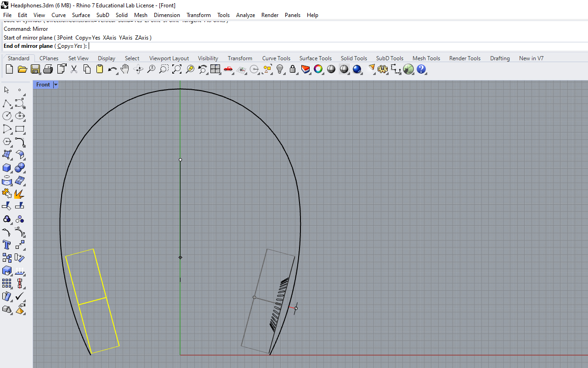Open the Transform menu in menu bar
Viewport: 588px width, 368px height.
click(198, 15)
